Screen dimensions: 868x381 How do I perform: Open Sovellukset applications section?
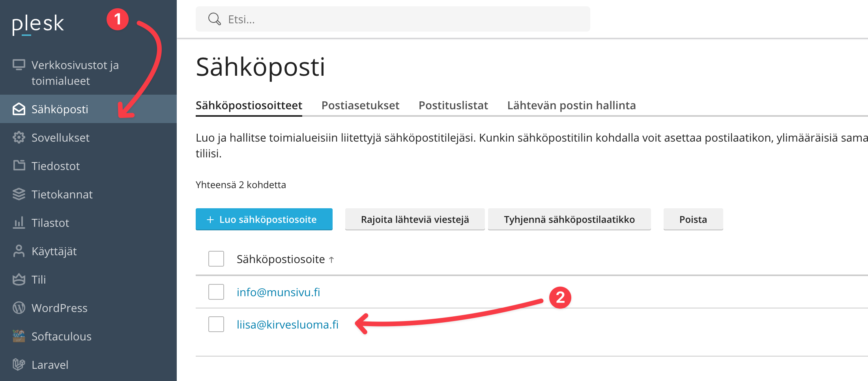click(x=60, y=137)
